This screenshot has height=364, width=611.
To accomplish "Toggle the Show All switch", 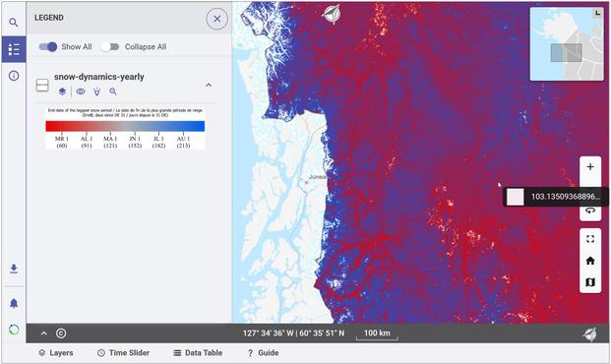I will pyautogui.click(x=48, y=47).
